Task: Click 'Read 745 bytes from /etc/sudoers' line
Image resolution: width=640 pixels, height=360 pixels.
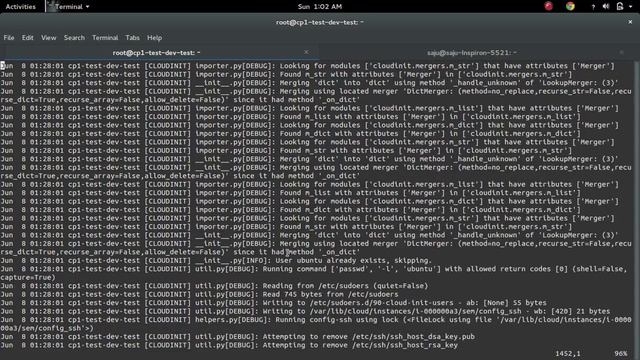Action: click(x=199, y=294)
